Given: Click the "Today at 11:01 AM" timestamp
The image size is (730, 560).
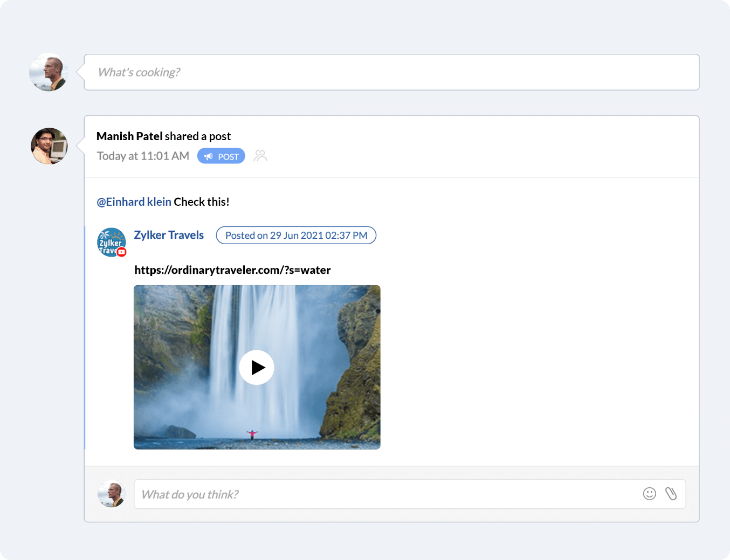Looking at the screenshot, I should tap(143, 156).
